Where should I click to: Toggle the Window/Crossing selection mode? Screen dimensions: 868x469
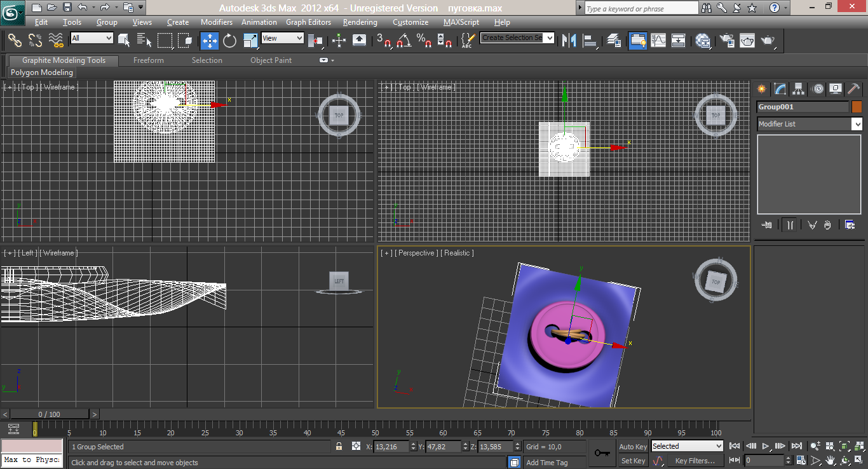[186, 41]
